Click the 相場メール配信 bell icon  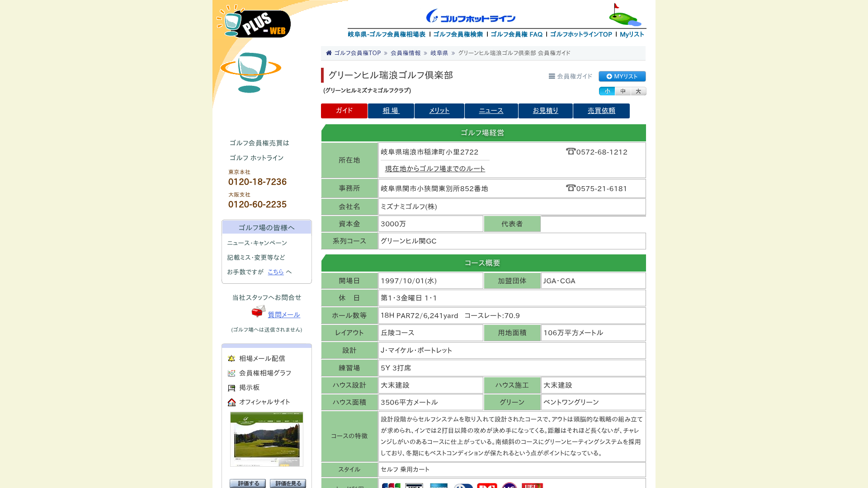tap(231, 358)
